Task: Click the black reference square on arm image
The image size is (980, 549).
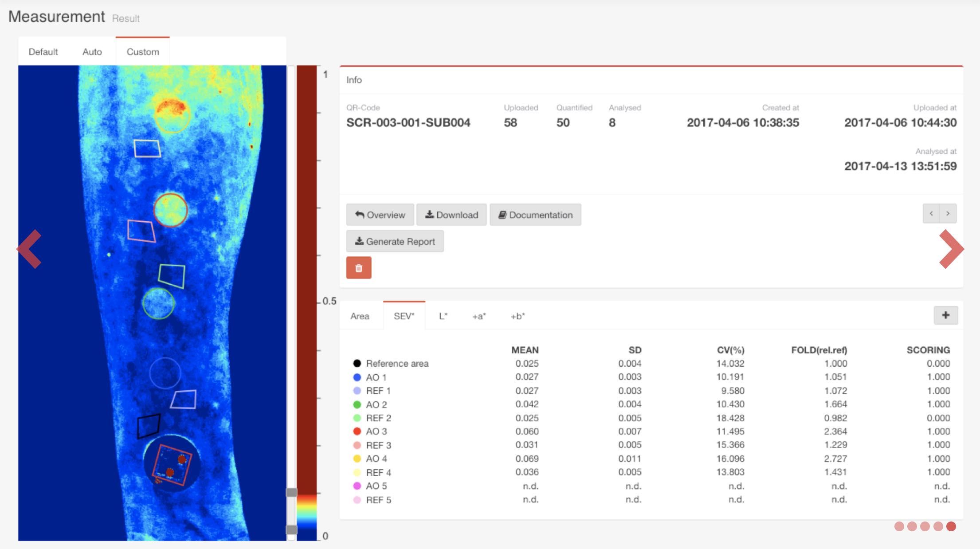Action: pyautogui.click(x=149, y=426)
